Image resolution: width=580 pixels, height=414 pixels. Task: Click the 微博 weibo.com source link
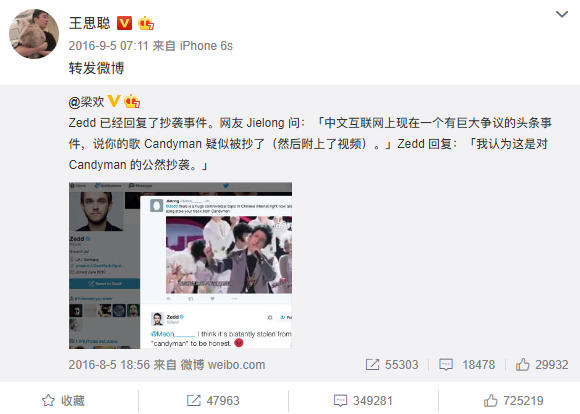pos(223,365)
